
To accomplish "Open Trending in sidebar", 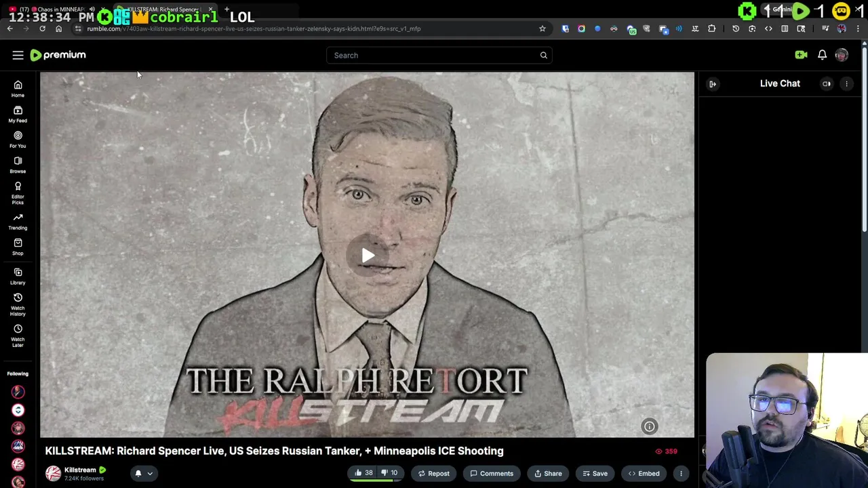I will [18, 222].
